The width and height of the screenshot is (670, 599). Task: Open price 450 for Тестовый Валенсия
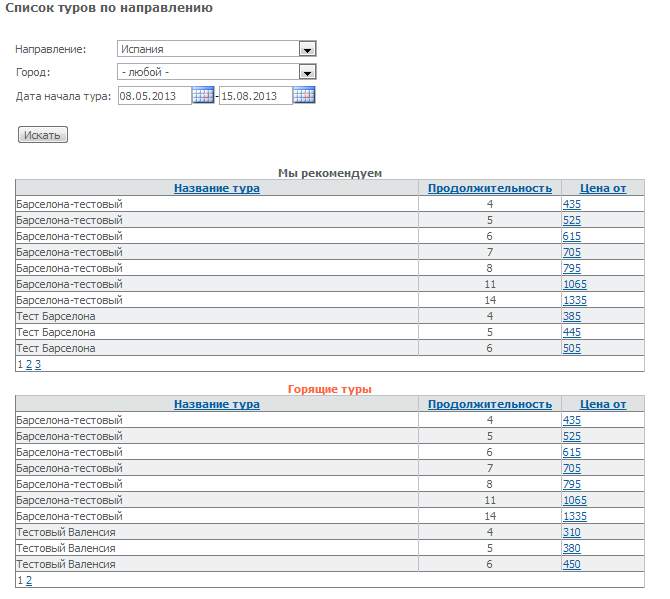tap(571, 564)
